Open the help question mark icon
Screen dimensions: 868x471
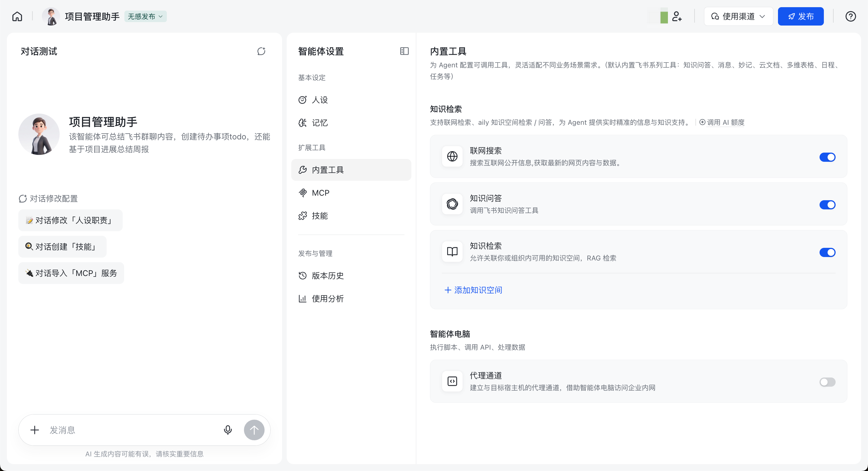point(851,17)
